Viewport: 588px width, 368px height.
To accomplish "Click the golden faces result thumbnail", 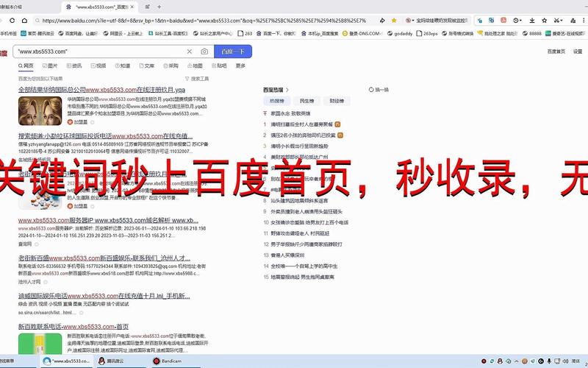I will pyautogui.click(x=40, y=111).
